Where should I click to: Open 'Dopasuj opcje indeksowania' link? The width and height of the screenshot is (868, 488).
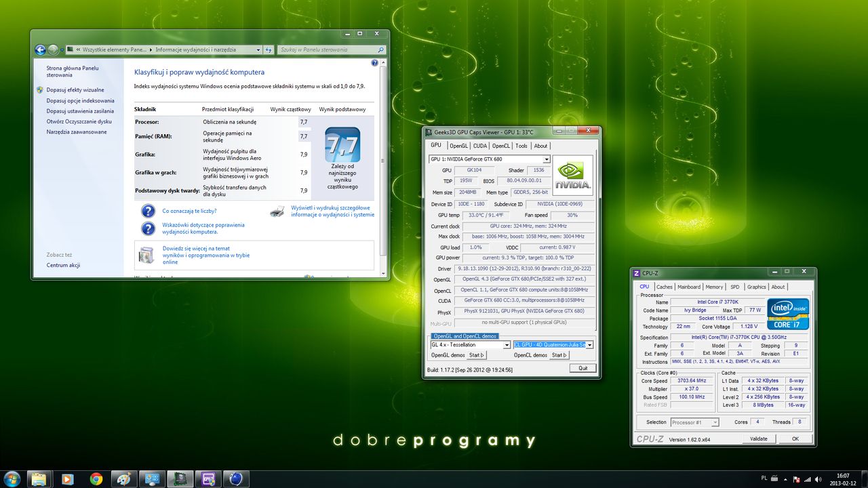[80, 100]
